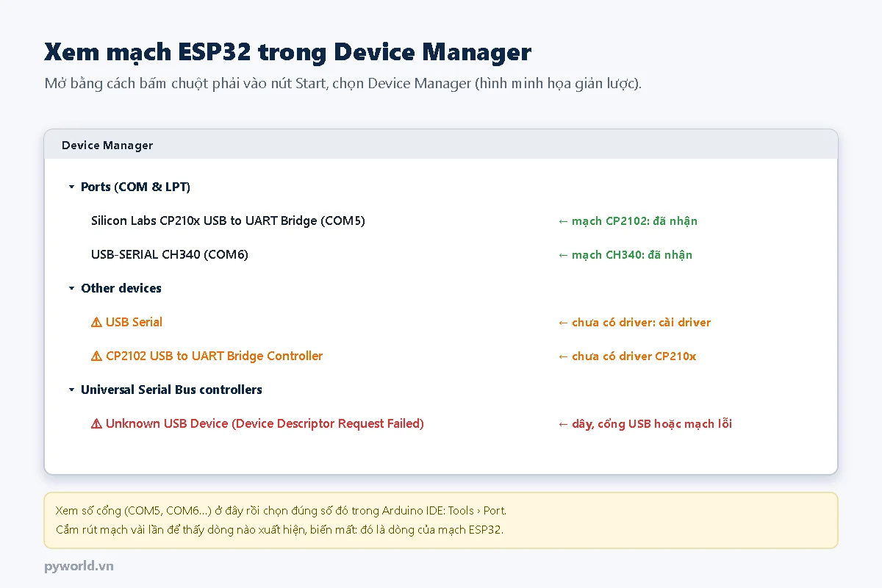Screen dimensions: 882x588
Task: Click the tip line starting 'Cắm rút mạch vài lần'
Action: pos(279,529)
